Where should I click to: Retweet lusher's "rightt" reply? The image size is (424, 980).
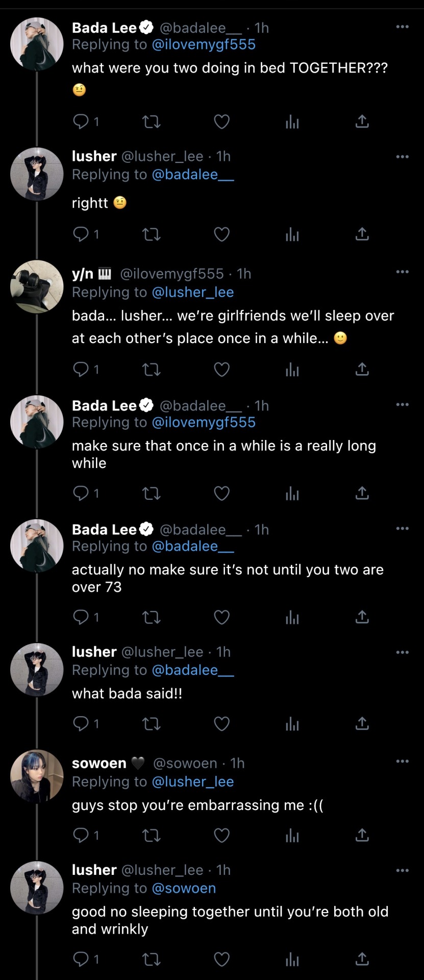pos(151,234)
